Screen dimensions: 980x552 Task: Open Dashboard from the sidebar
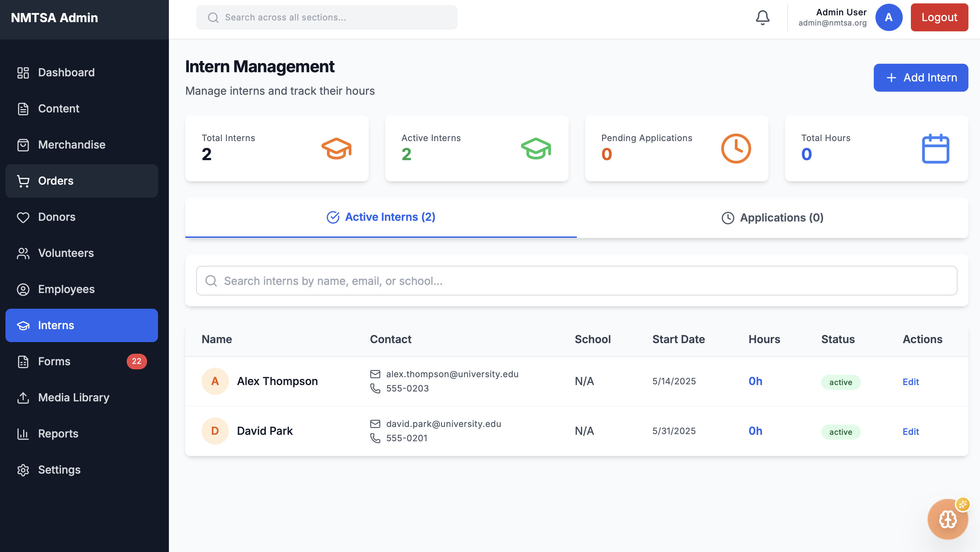66,72
